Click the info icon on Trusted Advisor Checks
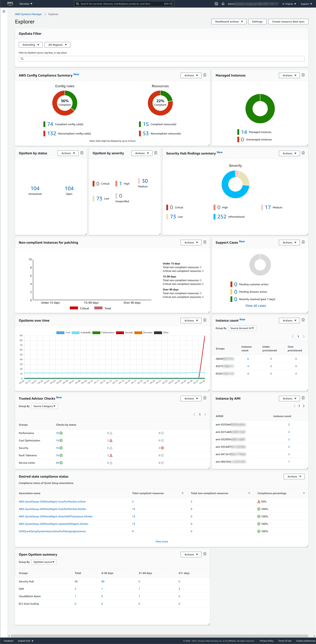This screenshot has width=316, height=644. (205, 398)
